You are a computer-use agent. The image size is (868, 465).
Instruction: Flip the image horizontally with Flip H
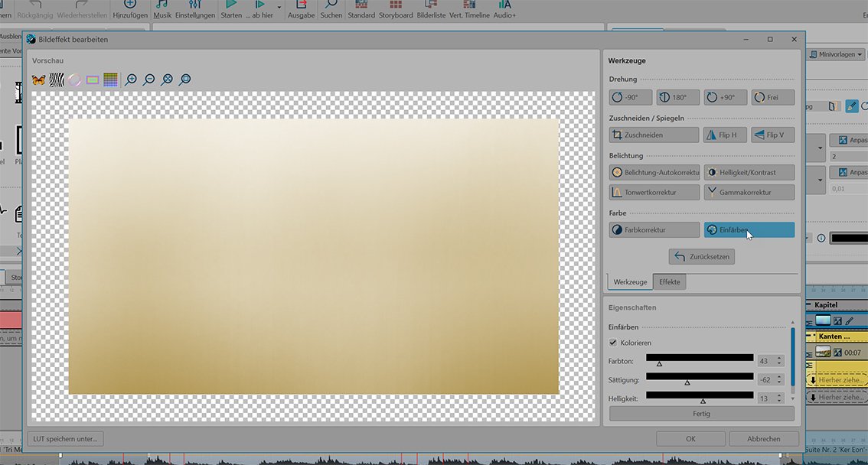coord(724,135)
